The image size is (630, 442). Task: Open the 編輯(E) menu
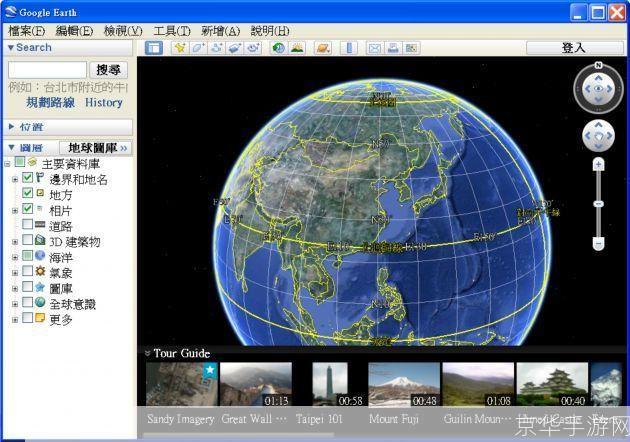pos(74,31)
